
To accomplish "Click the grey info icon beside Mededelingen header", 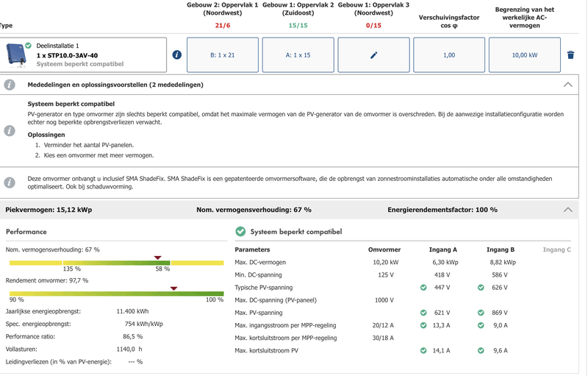I will [x=10, y=85].
